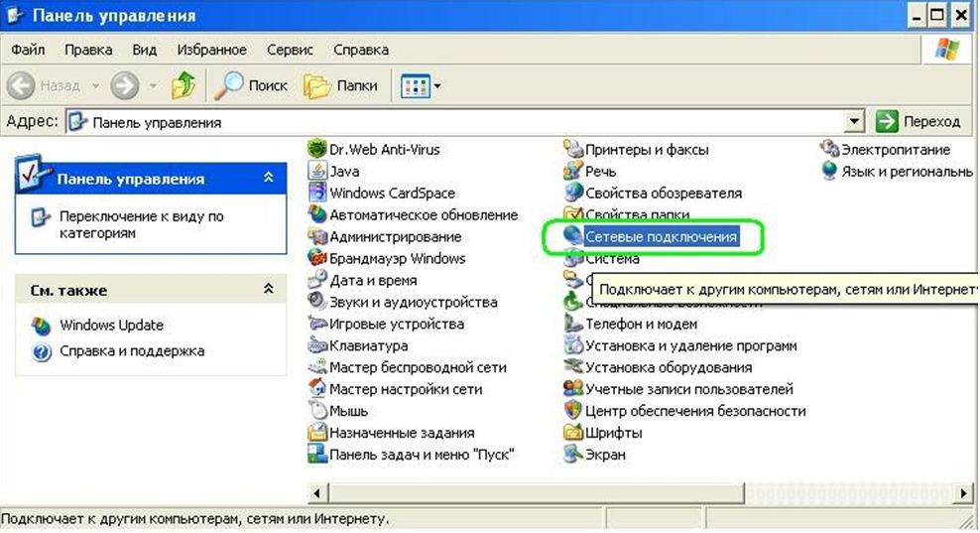Viewport: 980px width, 533px height.
Task: Open the Звуки и аудиоустройства icon
Action: pos(317,303)
